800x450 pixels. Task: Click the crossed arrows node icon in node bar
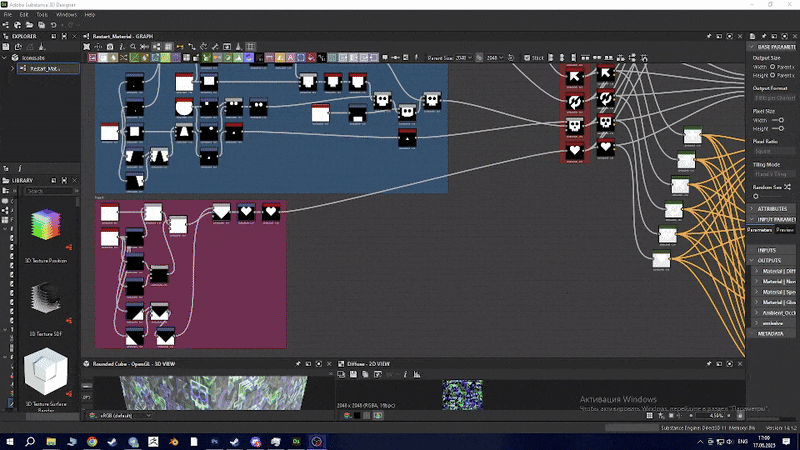point(123,58)
